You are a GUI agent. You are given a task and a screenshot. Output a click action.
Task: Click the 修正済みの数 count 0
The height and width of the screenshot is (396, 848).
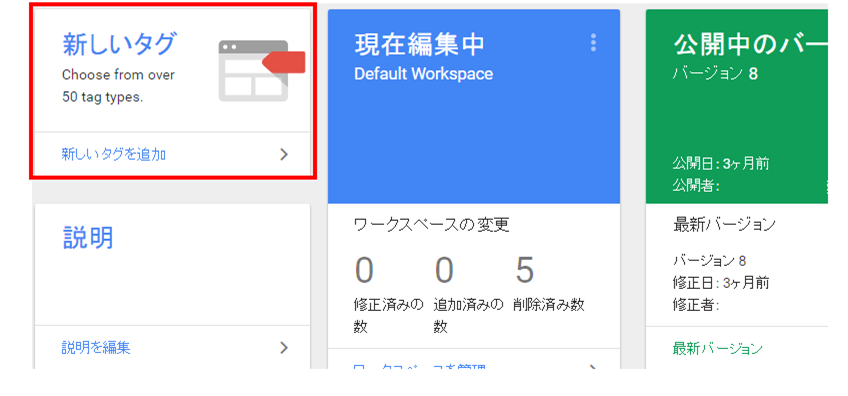364,270
